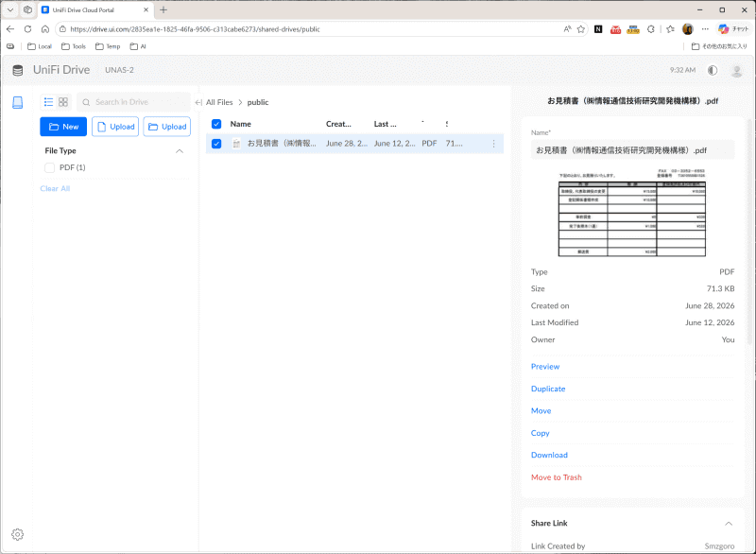Switch to list view layout
756x554 pixels.
click(x=49, y=102)
